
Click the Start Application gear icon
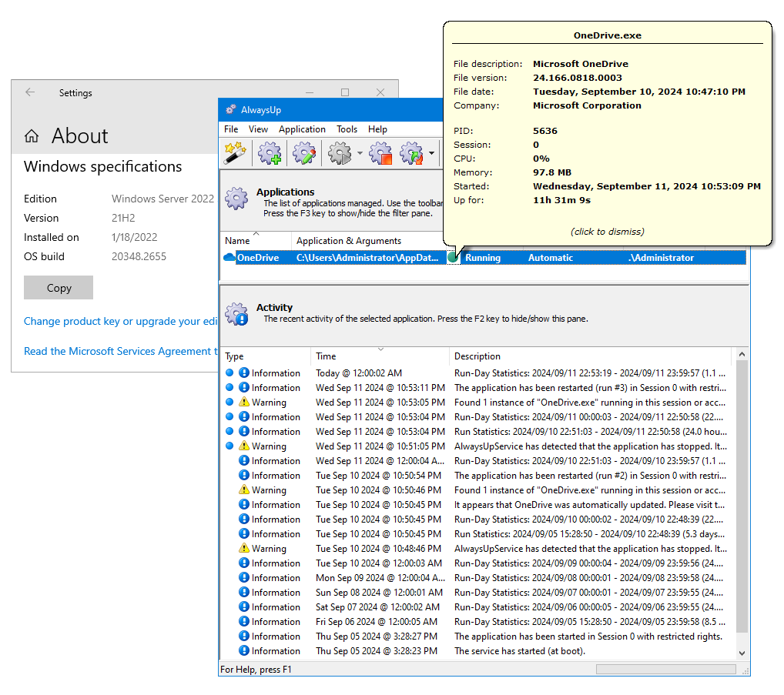tap(340, 153)
